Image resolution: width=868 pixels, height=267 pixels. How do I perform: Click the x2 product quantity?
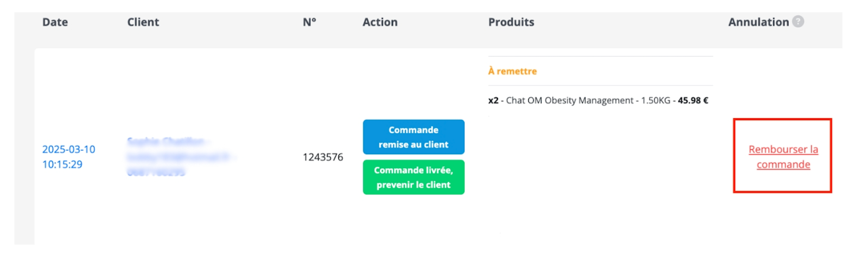click(x=493, y=100)
